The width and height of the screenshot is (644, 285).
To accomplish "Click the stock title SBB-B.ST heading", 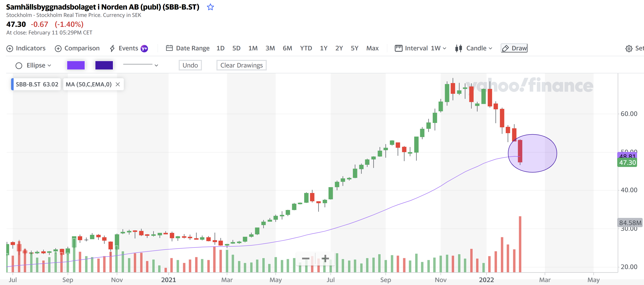I will (103, 7).
